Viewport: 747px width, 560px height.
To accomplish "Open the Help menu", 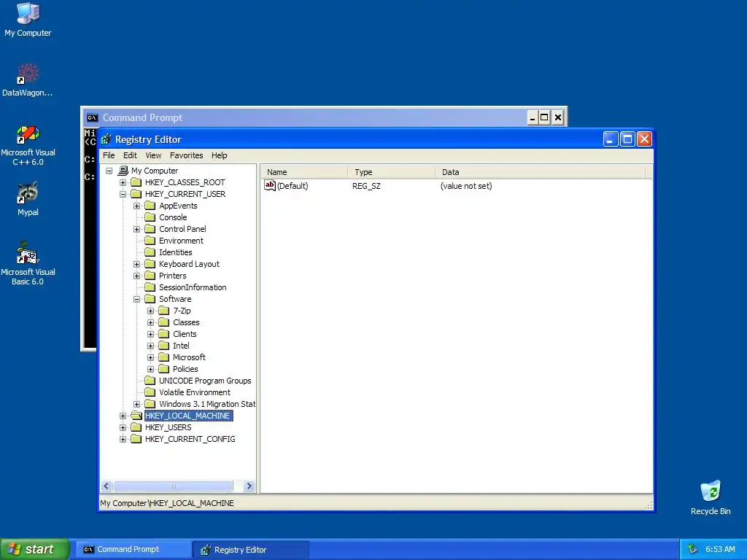I will tap(219, 155).
